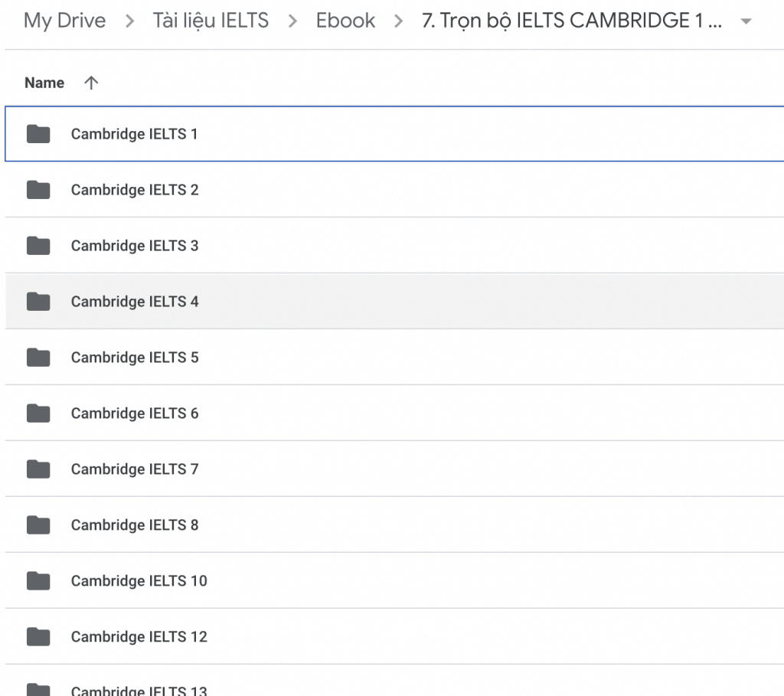
Task: Select the Cambridge IELTS 5 folder icon
Action: click(x=38, y=358)
